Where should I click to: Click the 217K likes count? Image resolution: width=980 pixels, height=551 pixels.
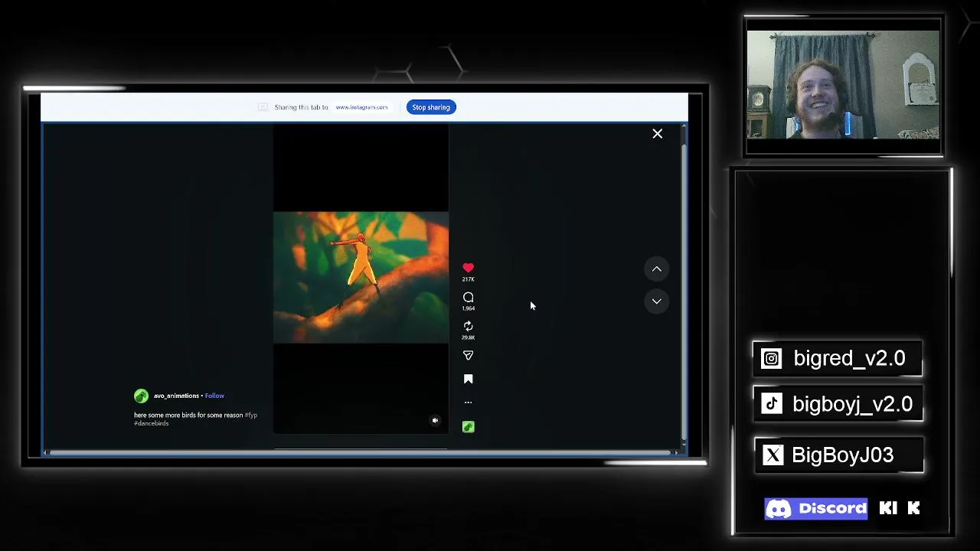(468, 279)
